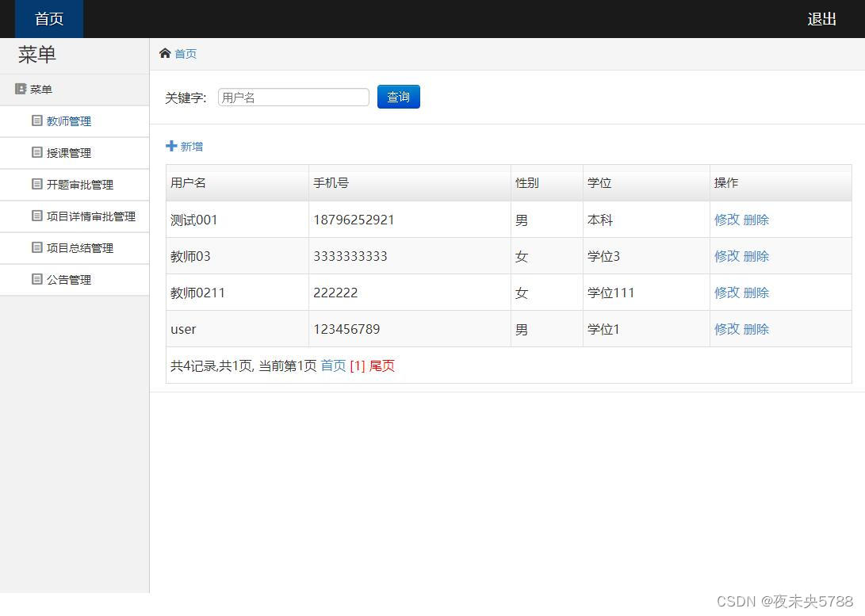Screen dimensions: 865x616
Task: Click the 尾页 pagination link
Action: point(381,365)
